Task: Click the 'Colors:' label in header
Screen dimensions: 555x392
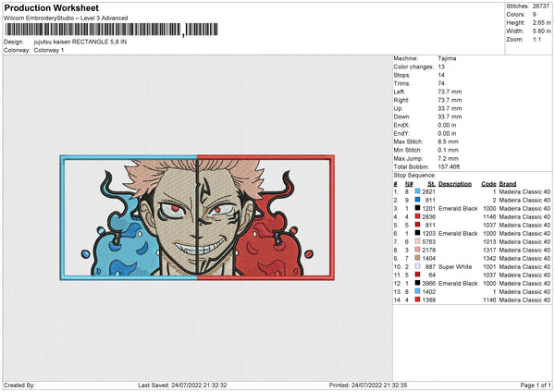Action: click(516, 15)
